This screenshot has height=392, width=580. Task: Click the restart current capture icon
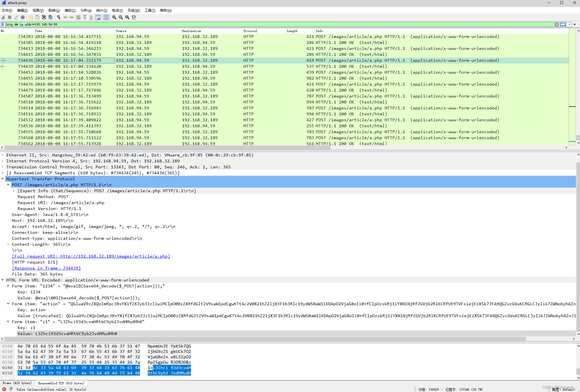tap(16, 17)
